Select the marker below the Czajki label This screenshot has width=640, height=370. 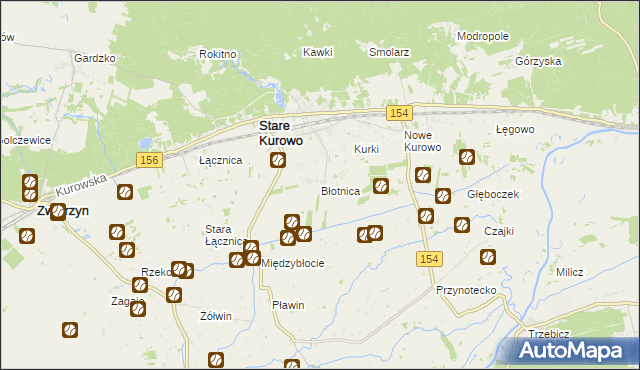coord(488,257)
